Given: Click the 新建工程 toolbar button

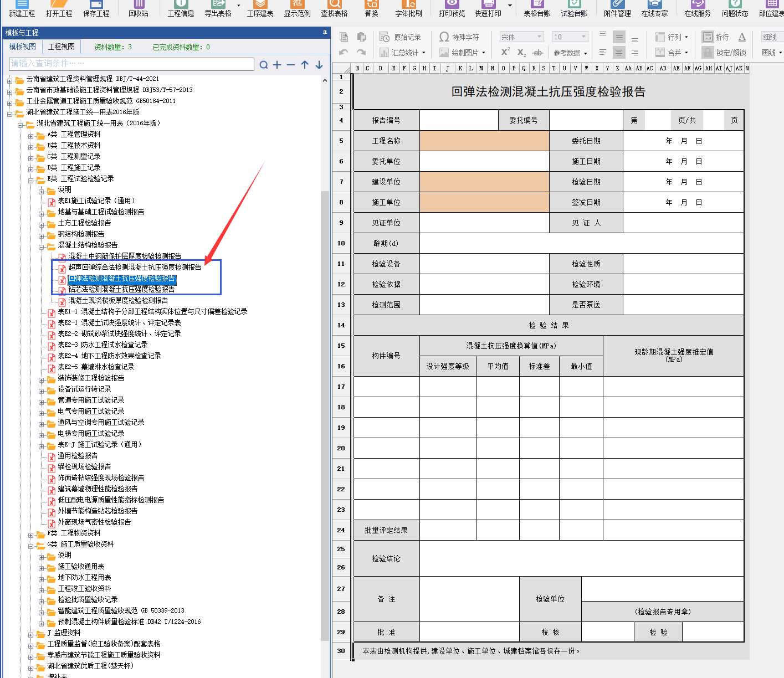Looking at the screenshot, I should coord(22,8).
